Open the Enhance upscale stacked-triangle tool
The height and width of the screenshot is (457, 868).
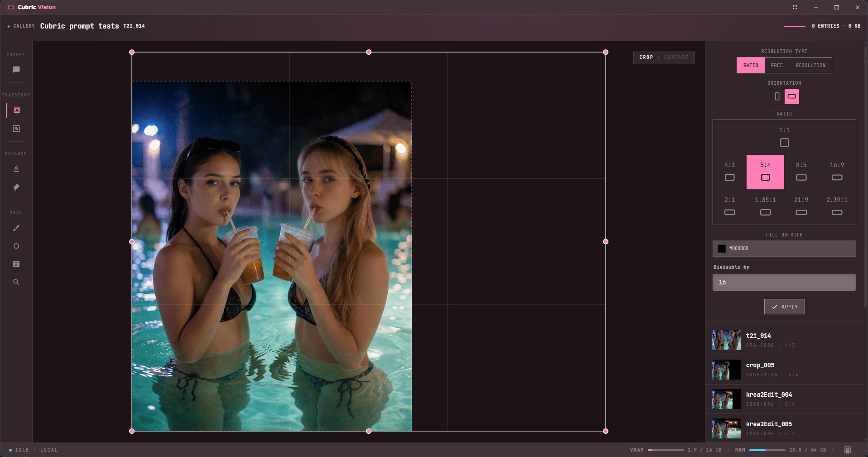click(x=16, y=169)
